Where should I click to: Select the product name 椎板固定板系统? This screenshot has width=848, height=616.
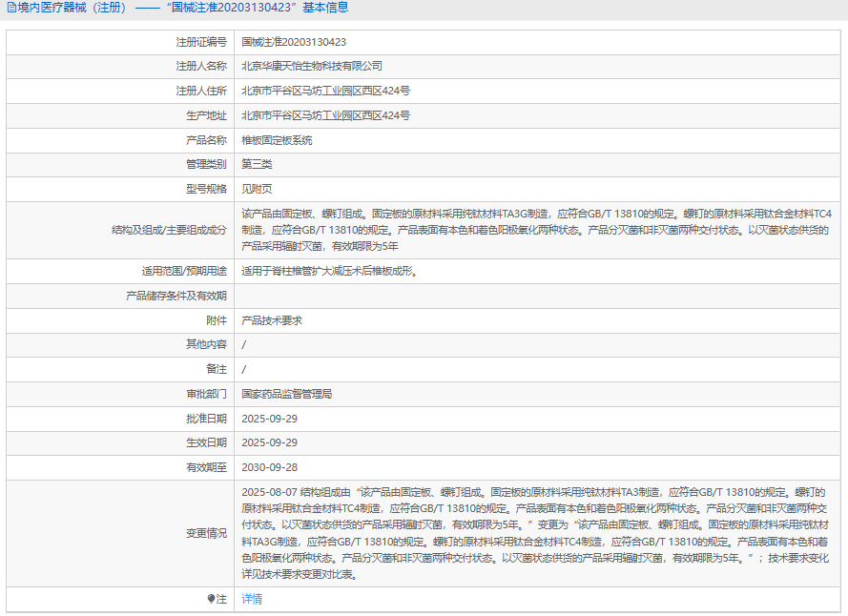pyautogui.click(x=277, y=140)
